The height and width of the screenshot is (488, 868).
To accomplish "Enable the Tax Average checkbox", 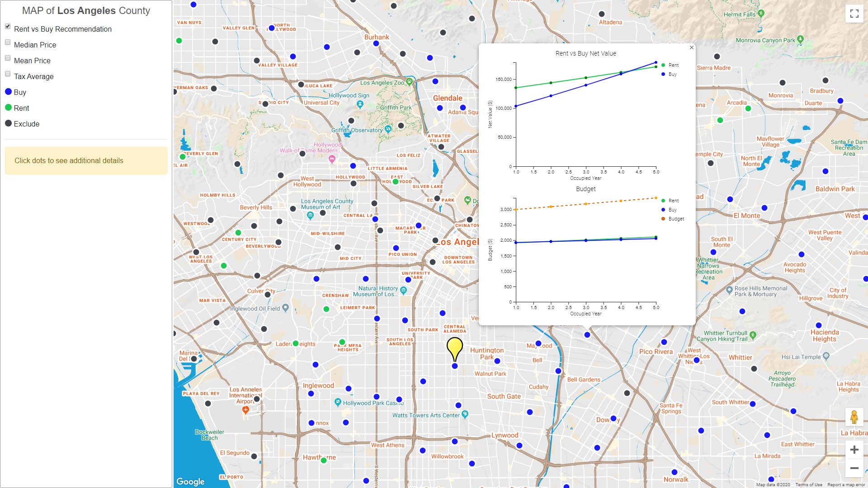I will pyautogui.click(x=8, y=74).
